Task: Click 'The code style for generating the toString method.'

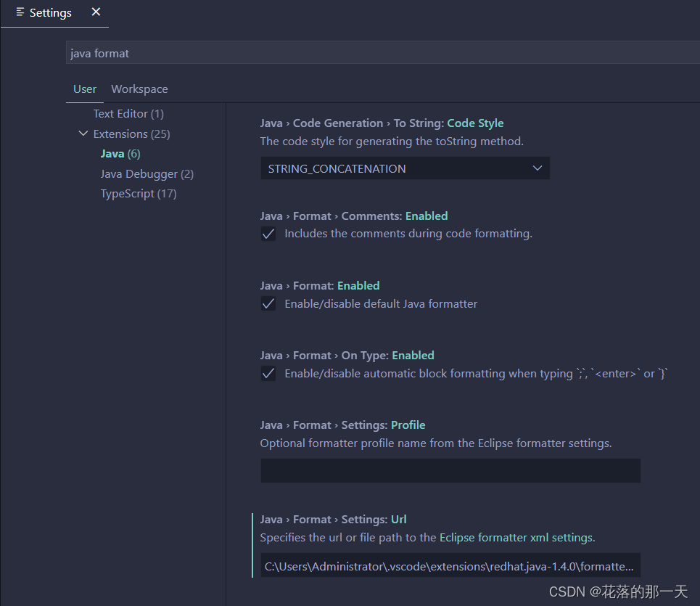Action: [392, 141]
